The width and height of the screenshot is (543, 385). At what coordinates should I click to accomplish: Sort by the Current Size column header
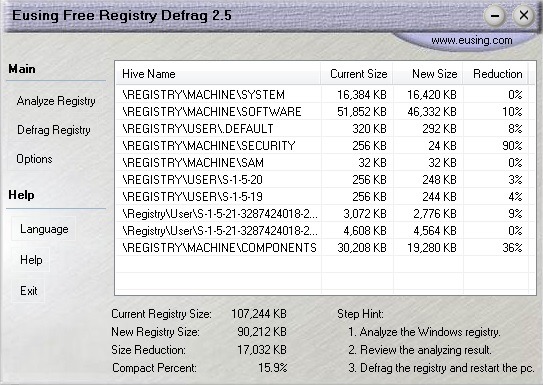coord(357,74)
